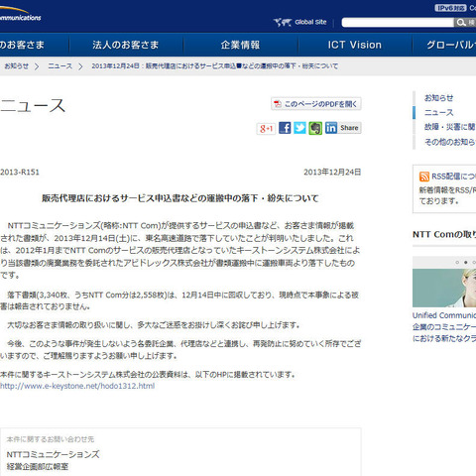Open the Global site link
This screenshot has width=476, height=476.
click(x=310, y=22)
